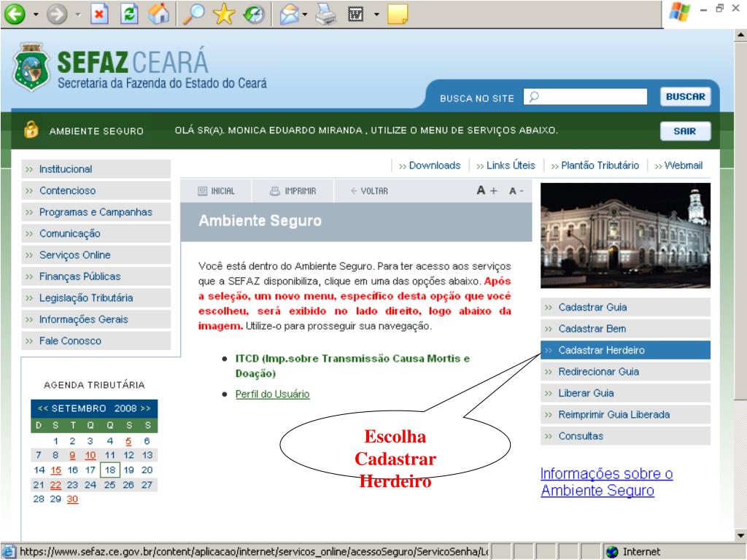This screenshot has width=747, height=560.
Task: Open dropdown arrow next to Forward button
Action: 78,15
